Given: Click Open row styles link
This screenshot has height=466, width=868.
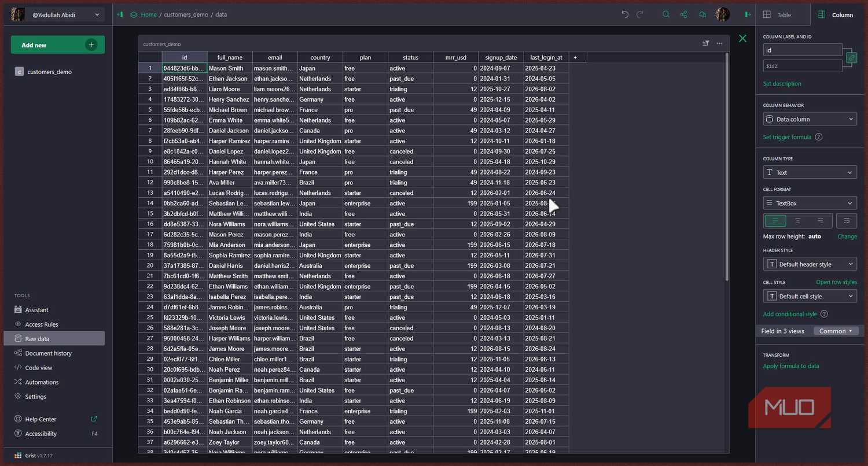Looking at the screenshot, I should point(836,282).
